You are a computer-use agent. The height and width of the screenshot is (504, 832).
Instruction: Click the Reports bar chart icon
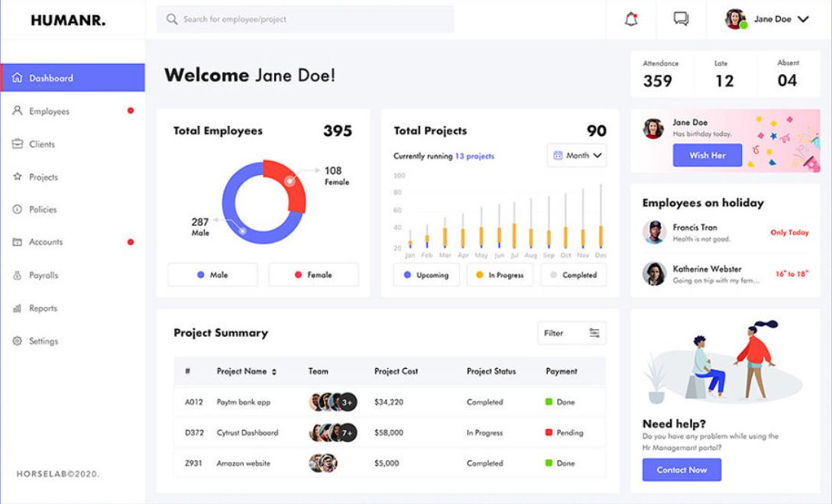coord(17,309)
